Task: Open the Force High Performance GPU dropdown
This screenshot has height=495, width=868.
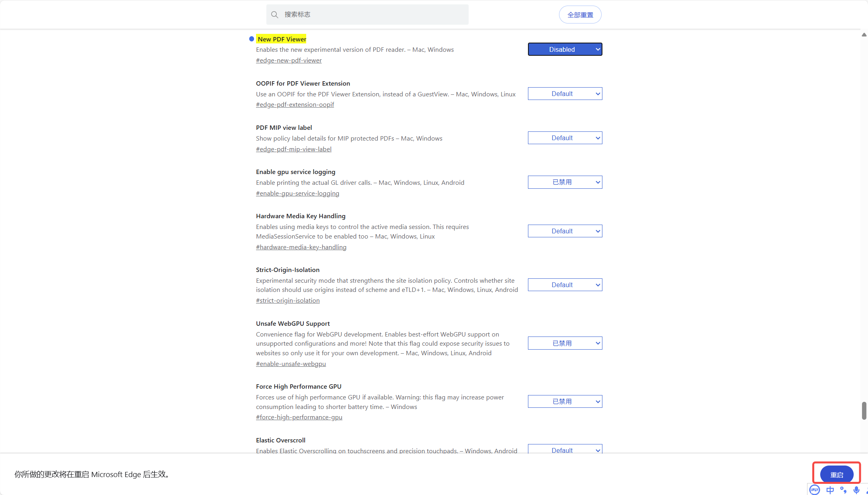Action: [x=565, y=401]
